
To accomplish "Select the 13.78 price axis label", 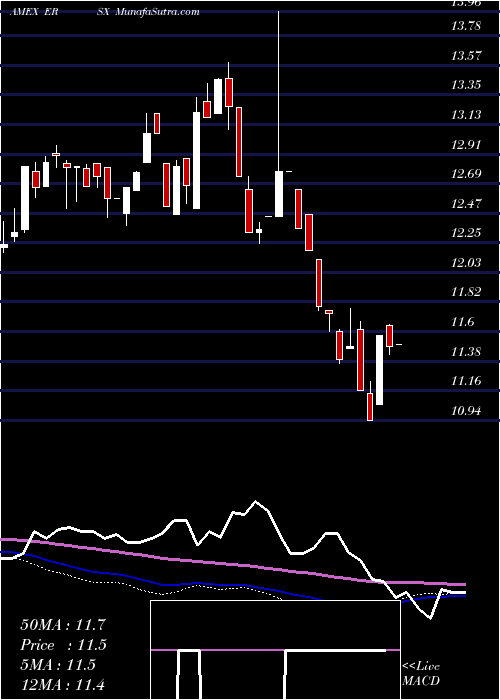I will click(x=466, y=25).
